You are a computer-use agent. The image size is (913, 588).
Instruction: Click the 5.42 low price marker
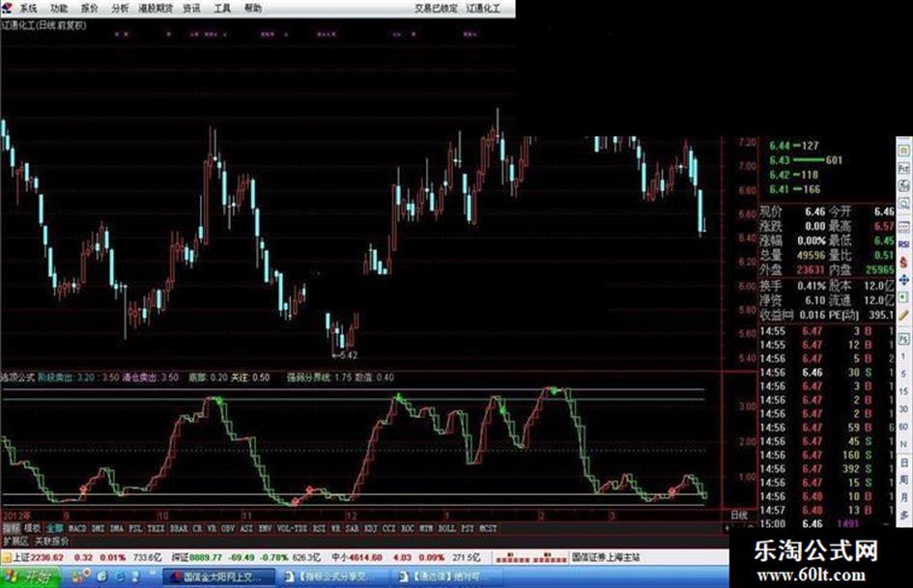point(345,354)
